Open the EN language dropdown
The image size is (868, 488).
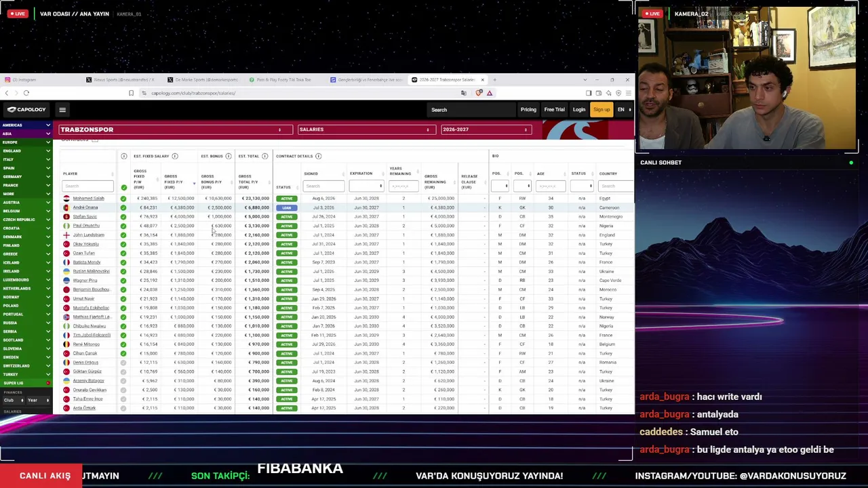tap(623, 110)
